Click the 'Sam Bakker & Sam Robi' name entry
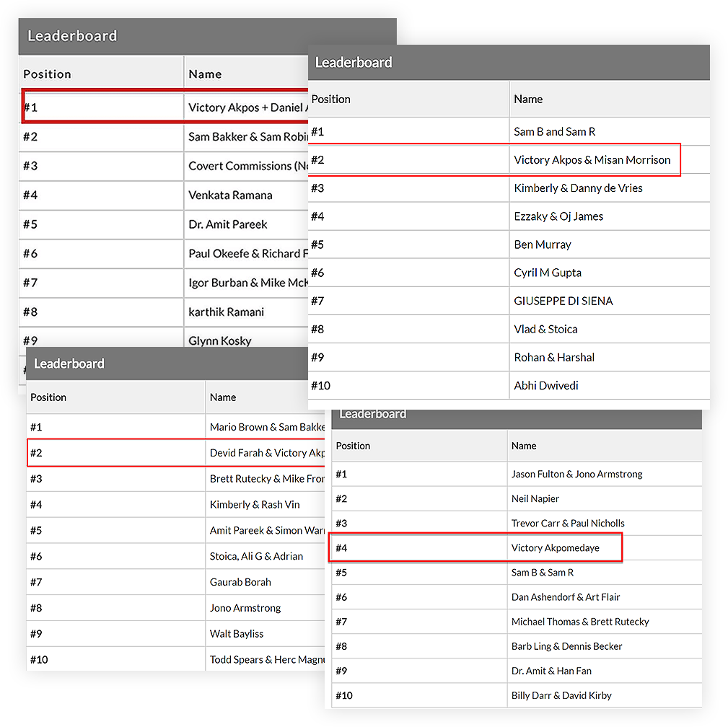This screenshot has width=728, height=727. pos(247,136)
